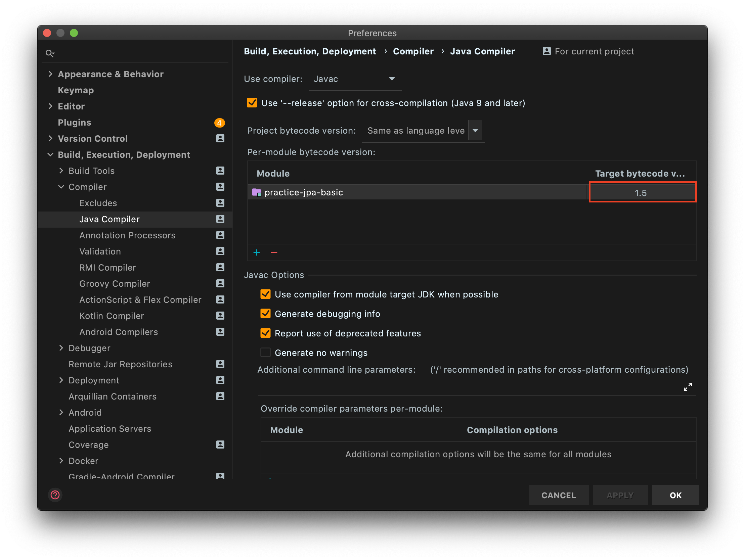Click the practice-jpa-basic module folder icon
The height and width of the screenshot is (560, 745).
257,192
